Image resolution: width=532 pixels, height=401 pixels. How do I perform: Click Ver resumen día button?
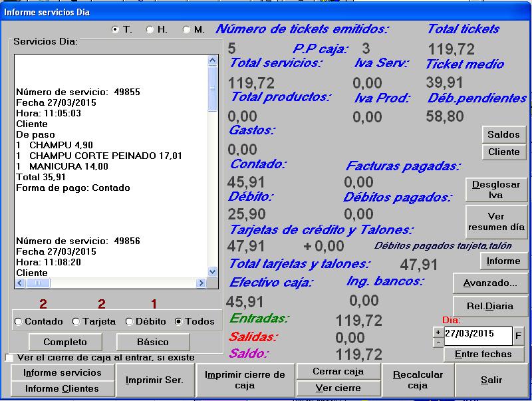[x=496, y=221]
